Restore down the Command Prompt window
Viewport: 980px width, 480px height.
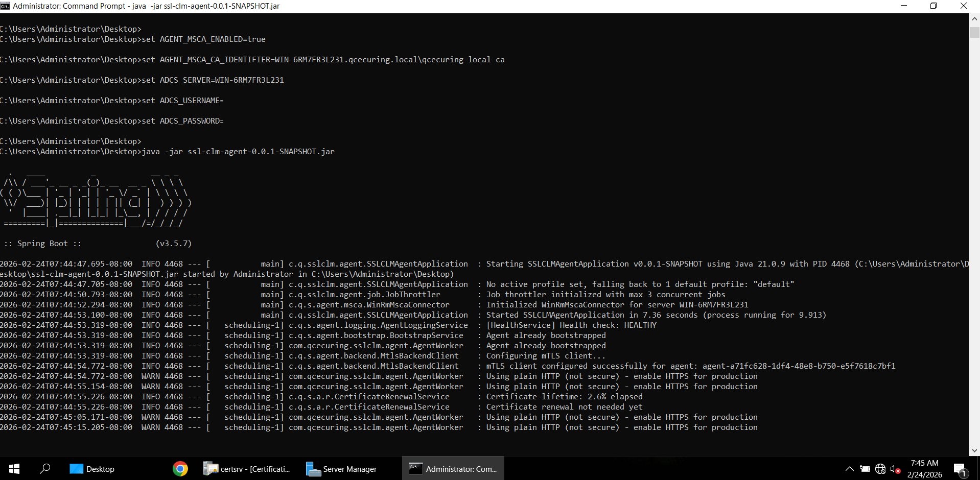(x=934, y=6)
